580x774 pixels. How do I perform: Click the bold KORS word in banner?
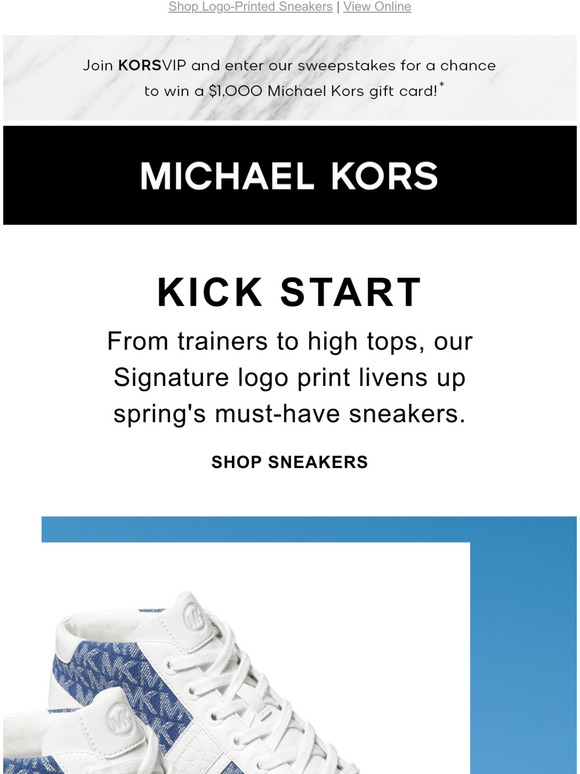click(x=140, y=66)
